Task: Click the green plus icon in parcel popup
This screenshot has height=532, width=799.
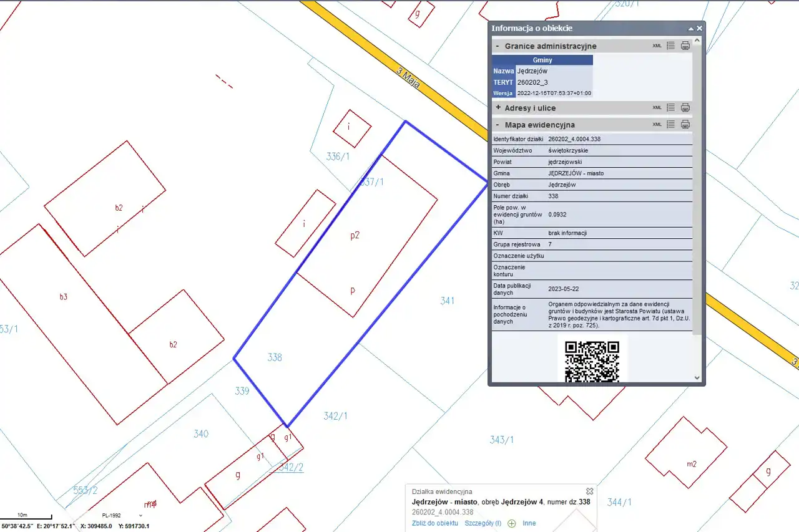Action: click(x=512, y=523)
